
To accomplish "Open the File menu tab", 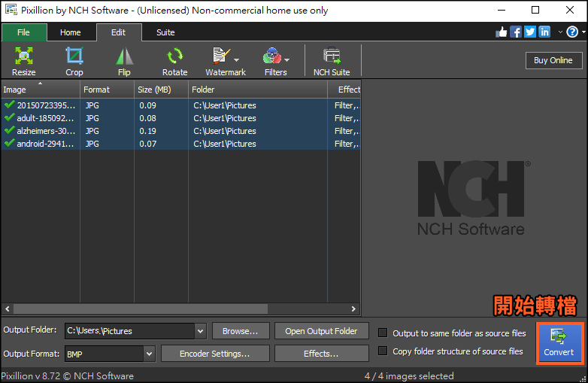I will click(x=24, y=32).
